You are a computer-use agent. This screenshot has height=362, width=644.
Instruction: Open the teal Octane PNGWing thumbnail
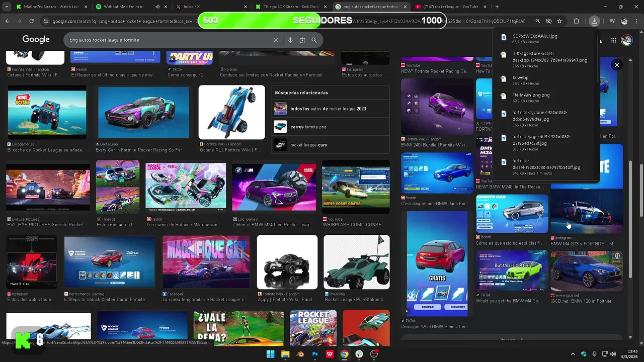[x=357, y=262]
